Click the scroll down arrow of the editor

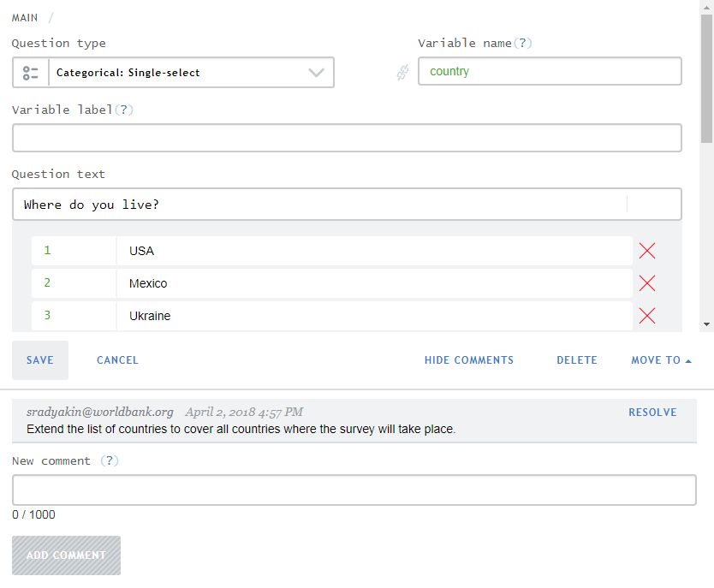click(x=706, y=324)
